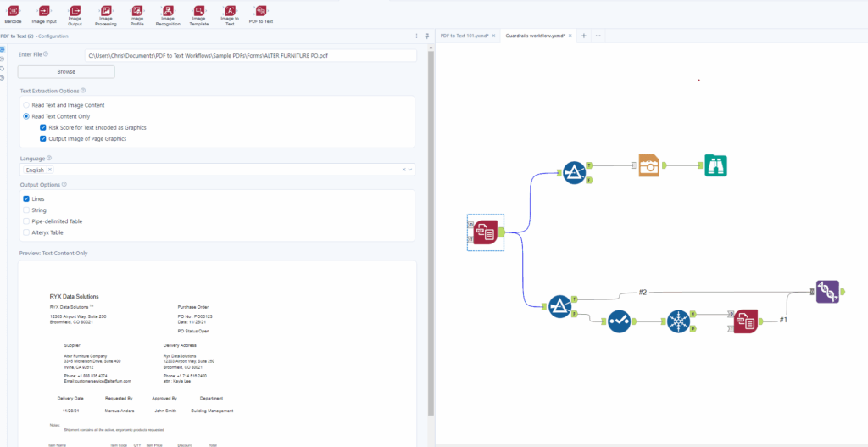Click the PDF to Text palette tool

[260, 10]
